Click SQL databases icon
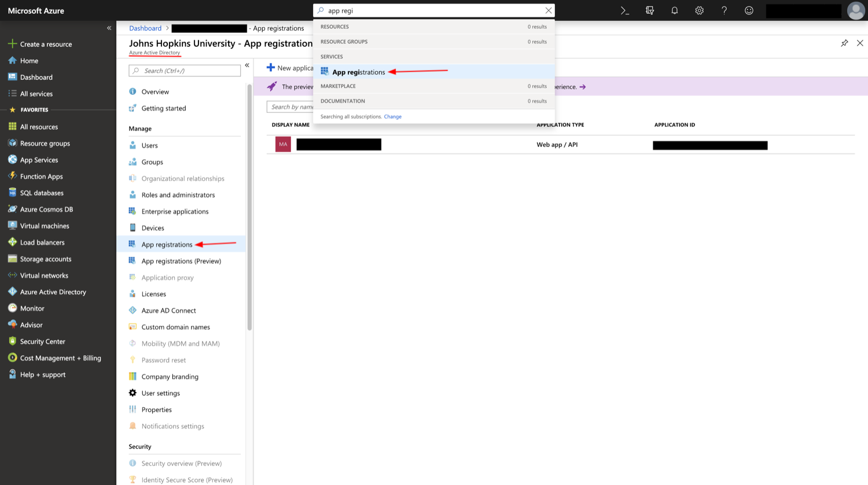868x485 pixels. [x=12, y=193]
